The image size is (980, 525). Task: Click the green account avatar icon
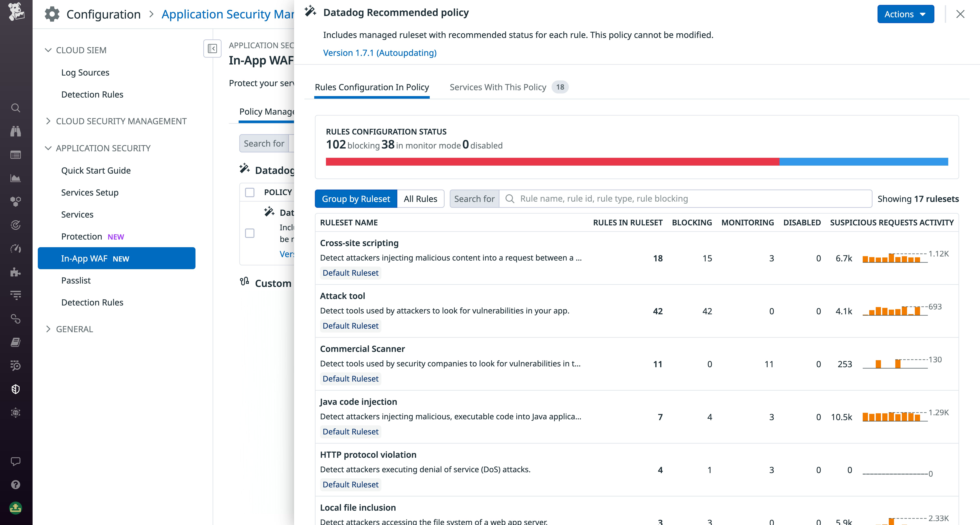[x=16, y=508]
